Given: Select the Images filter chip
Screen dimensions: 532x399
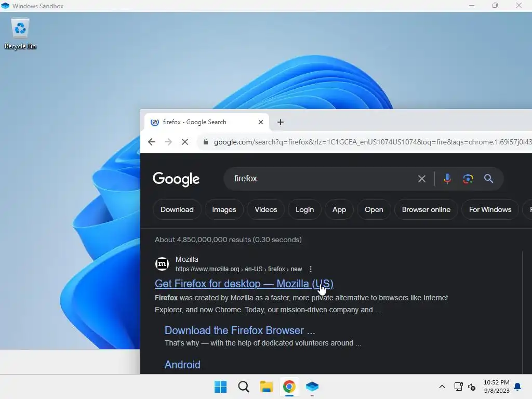Looking at the screenshot, I should pos(224,210).
